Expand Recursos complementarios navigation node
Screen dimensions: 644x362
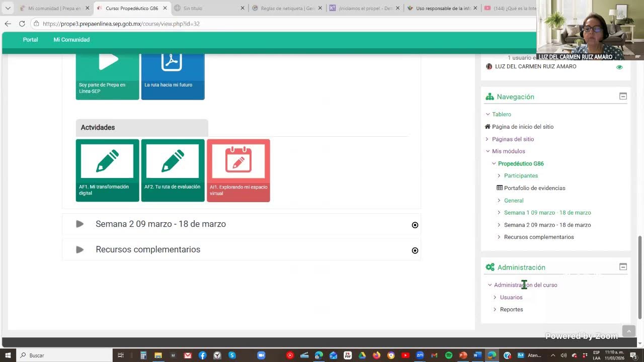tap(499, 237)
